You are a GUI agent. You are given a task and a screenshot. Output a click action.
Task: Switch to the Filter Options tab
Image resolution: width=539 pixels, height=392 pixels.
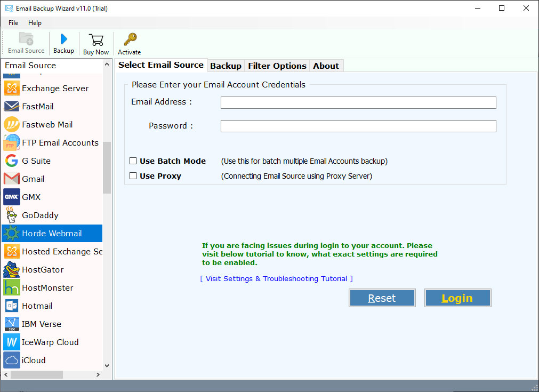tap(277, 66)
